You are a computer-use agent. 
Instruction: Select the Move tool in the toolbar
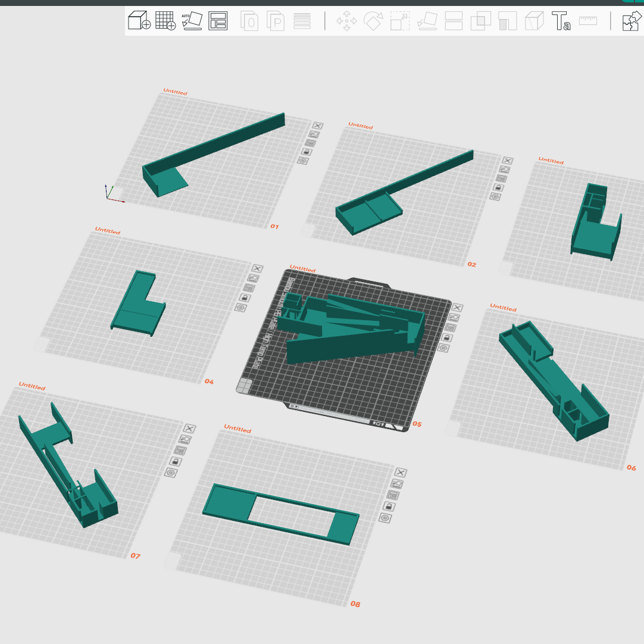pyautogui.click(x=346, y=21)
